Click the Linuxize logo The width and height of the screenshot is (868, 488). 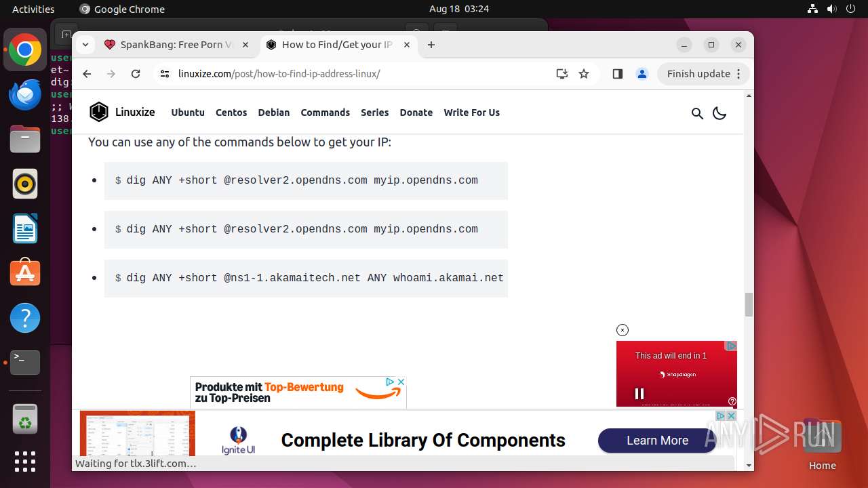[x=123, y=113]
